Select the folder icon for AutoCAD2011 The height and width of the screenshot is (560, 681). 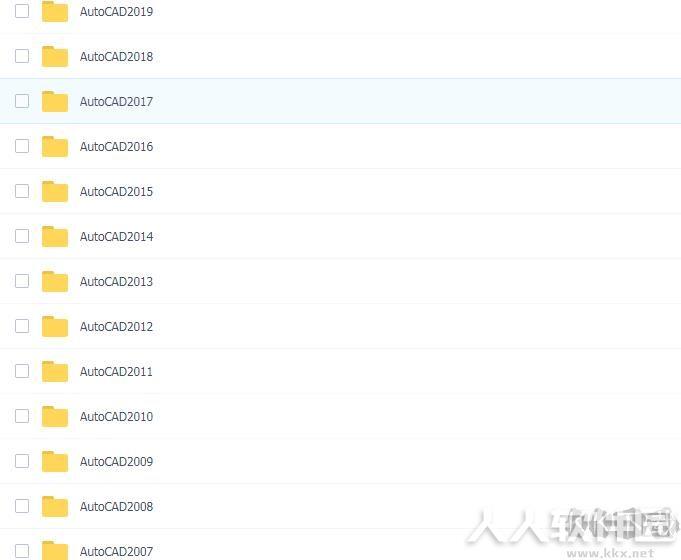(55, 371)
